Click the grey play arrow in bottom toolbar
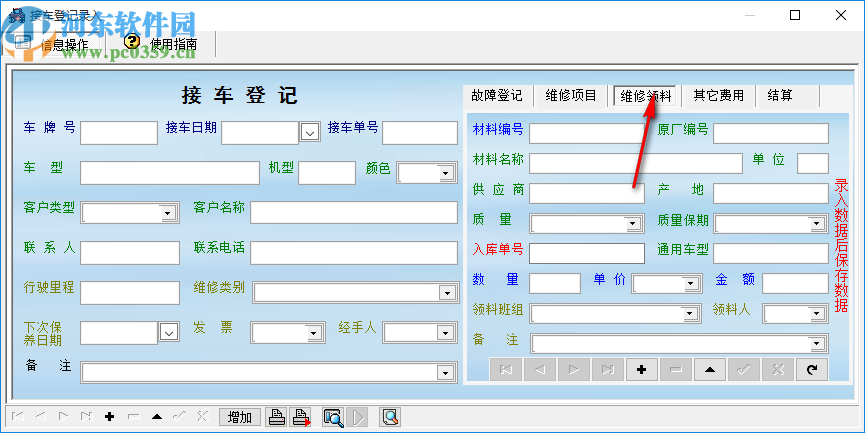This screenshot has width=865, height=433. (x=357, y=417)
